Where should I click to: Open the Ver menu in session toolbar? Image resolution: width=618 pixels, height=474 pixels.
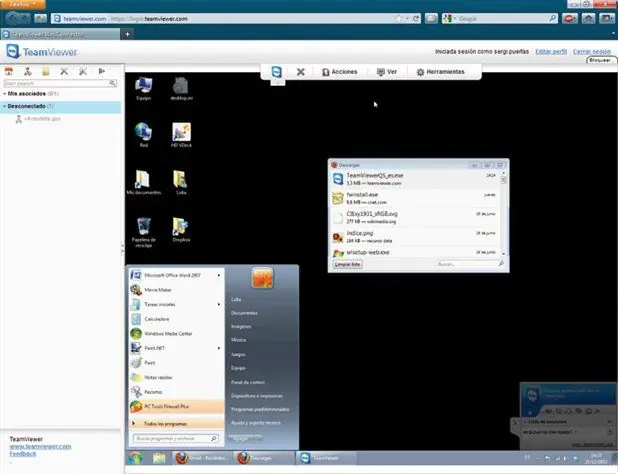coord(387,72)
